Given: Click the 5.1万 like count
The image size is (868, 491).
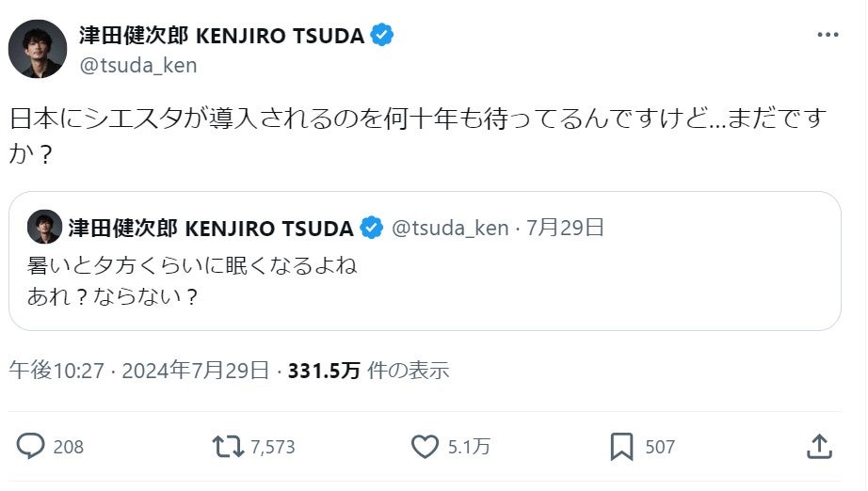Looking at the screenshot, I should click(469, 447).
